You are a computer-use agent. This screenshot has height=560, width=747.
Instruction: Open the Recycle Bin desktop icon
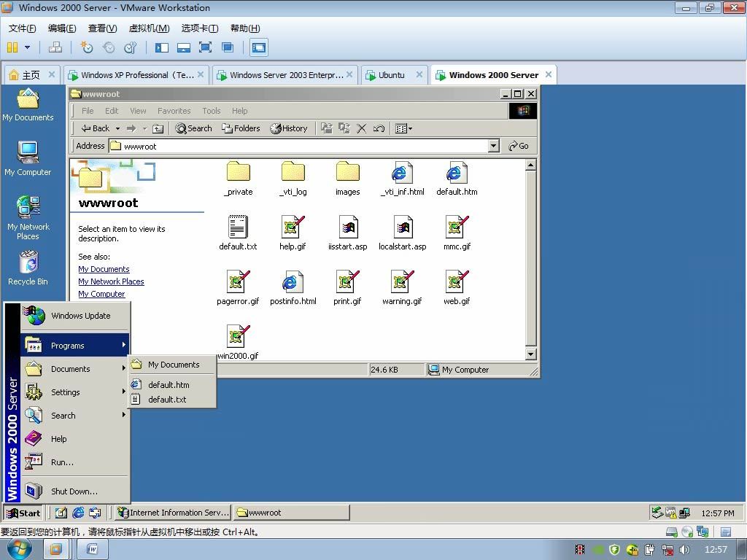pyautogui.click(x=28, y=268)
